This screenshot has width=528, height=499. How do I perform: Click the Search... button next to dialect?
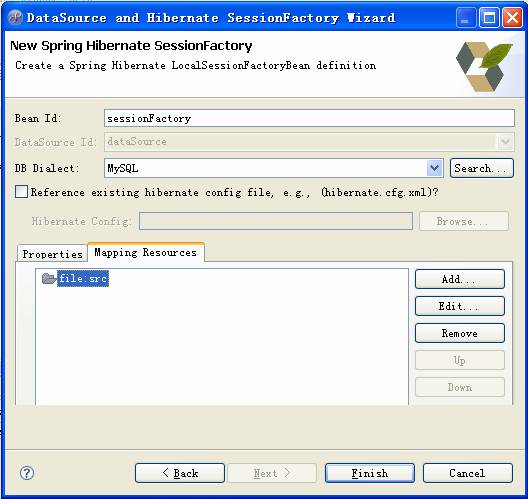[x=482, y=168]
